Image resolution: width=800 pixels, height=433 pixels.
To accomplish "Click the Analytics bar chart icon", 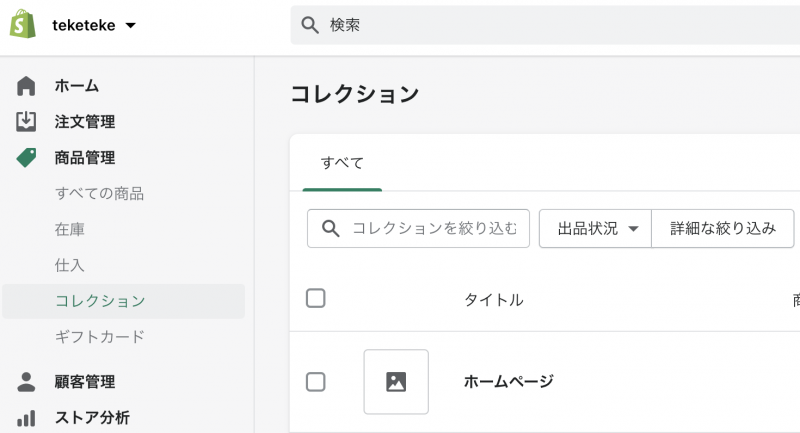I will click(x=27, y=418).
